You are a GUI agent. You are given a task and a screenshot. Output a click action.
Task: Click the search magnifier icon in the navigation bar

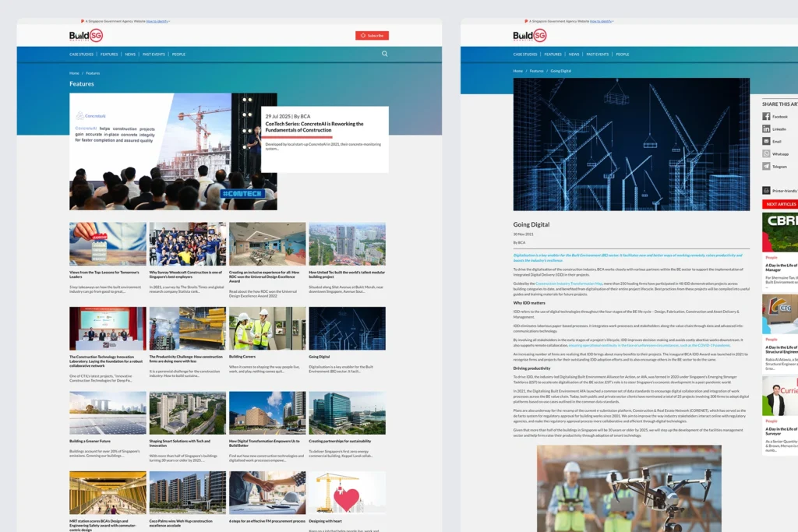385,54
